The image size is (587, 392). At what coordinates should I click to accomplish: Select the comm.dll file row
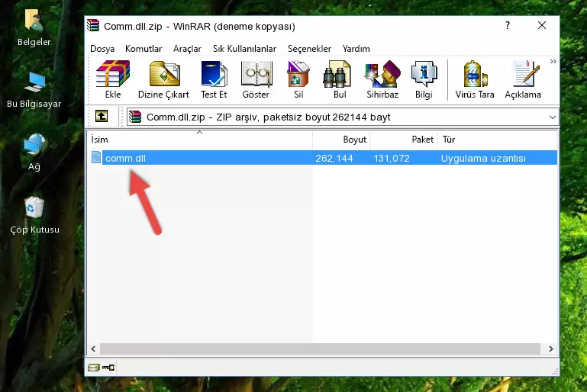click(x=323, y=158)
